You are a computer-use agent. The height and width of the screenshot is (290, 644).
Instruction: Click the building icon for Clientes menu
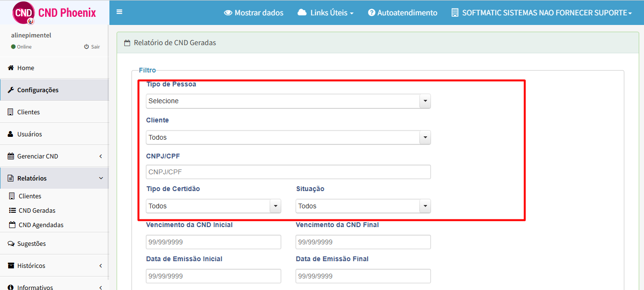click(x=11, y=112)
